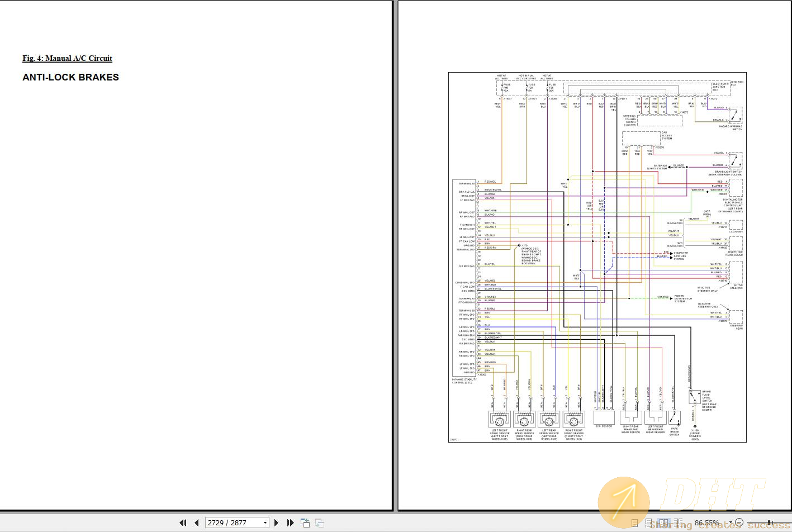Click the zoom slider handle
The width and height of the screenshot is (792, 532).
(x=769, y=522)
